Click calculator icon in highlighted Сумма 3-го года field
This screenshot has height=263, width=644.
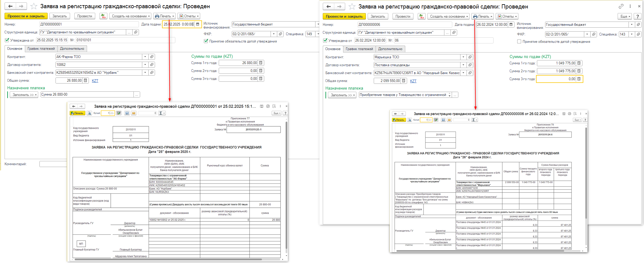click(x=579, y=79)
